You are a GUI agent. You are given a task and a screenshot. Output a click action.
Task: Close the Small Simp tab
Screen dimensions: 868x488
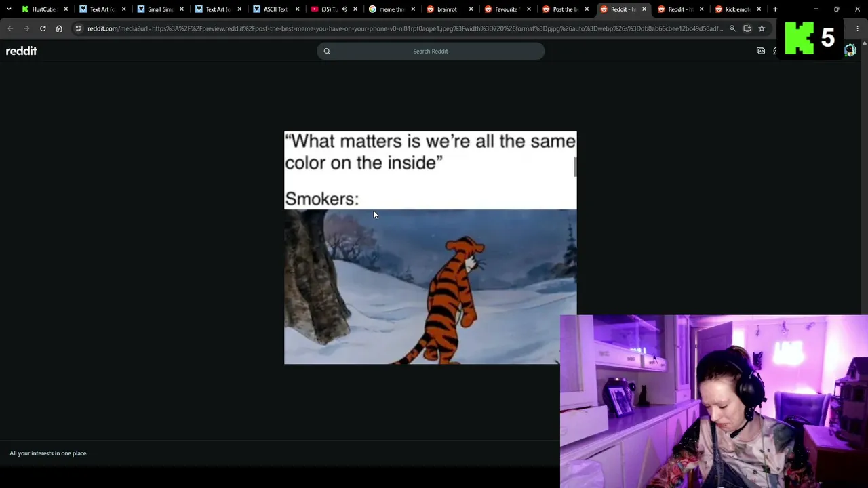click(x=182, y=9)
